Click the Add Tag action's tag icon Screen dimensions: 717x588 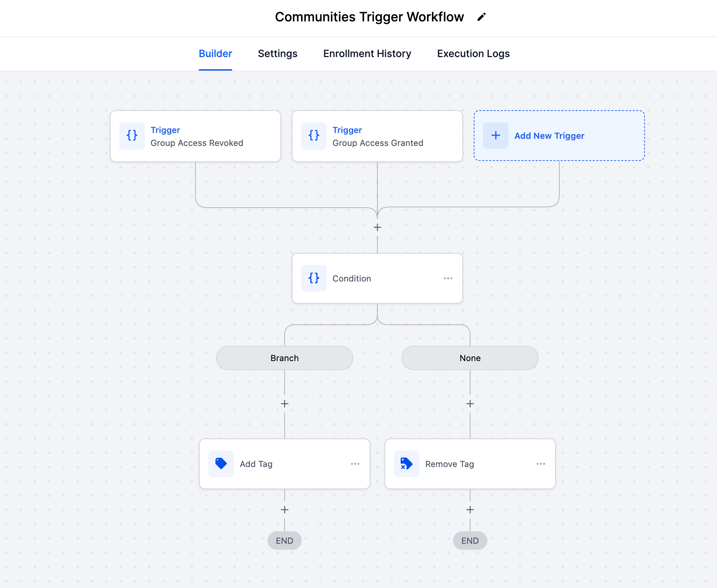(x=221, y=463)
